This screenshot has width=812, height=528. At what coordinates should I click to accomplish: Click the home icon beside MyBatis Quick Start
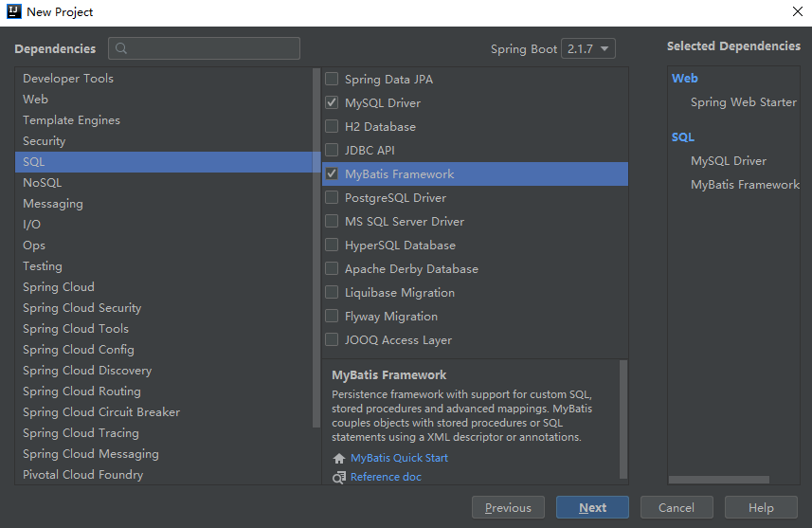[x=339, y=458]
